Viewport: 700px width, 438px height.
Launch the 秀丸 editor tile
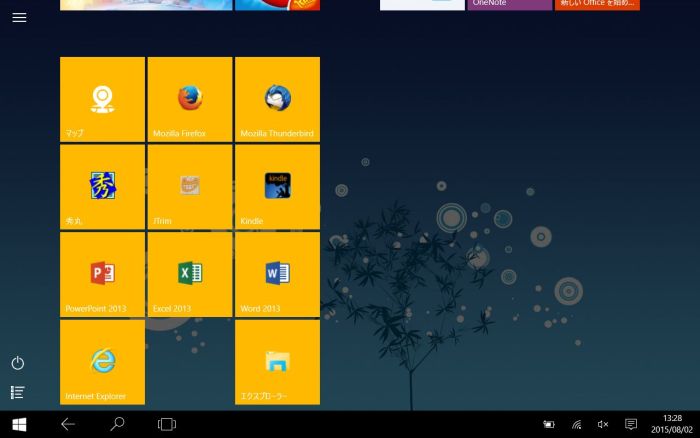102,187
